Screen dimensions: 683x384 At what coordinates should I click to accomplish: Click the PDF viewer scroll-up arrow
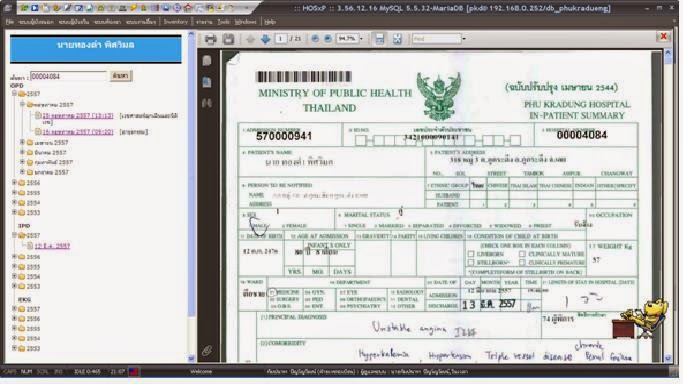tap(668, 53)
